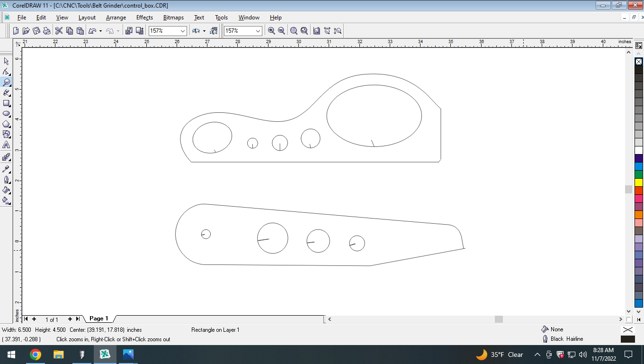Select the Text tool
Viewport: 644px width, 364px height.
click(x=6, y=145)
